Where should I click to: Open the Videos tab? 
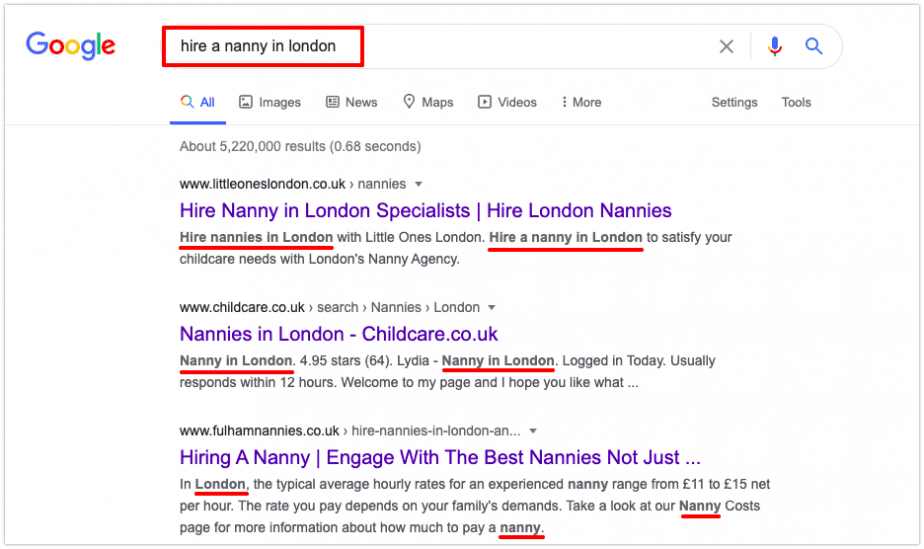tap(507, 102)
